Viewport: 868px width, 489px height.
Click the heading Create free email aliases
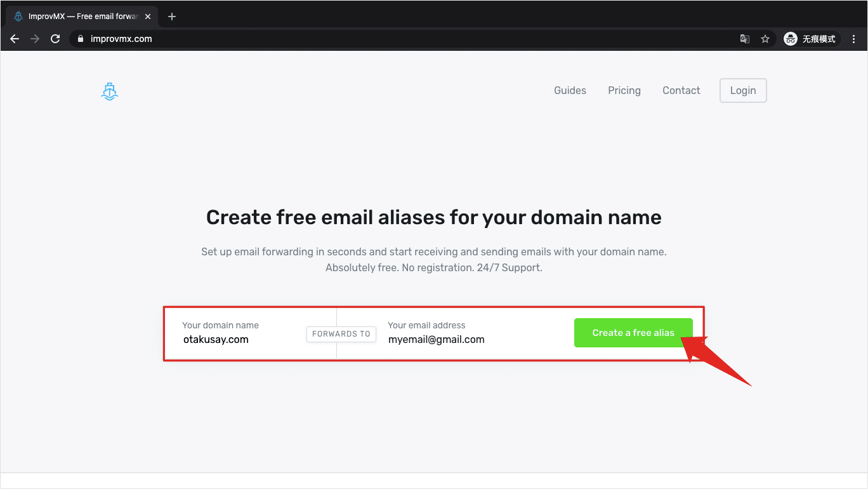[434, 217]
